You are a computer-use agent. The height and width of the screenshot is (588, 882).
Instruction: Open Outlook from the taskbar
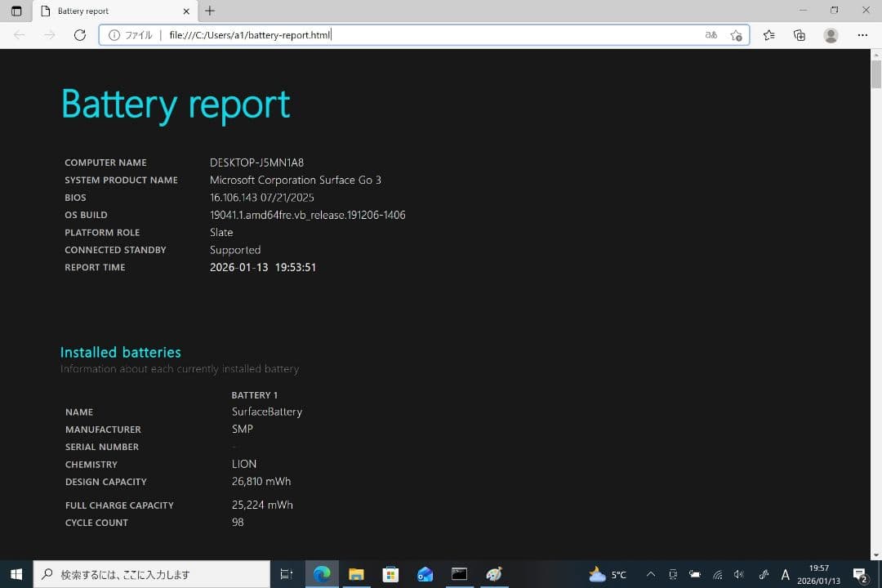click(425, 574)
